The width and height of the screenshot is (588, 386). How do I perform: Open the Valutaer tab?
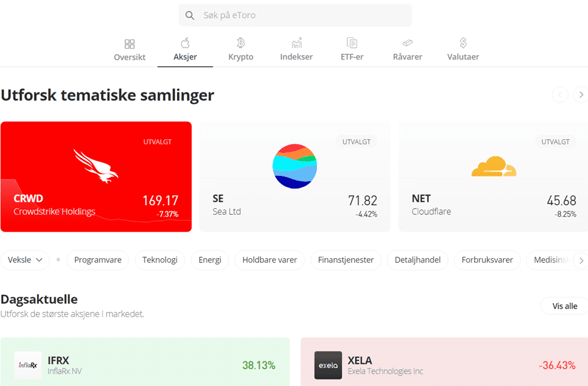[x=463, y=56]
